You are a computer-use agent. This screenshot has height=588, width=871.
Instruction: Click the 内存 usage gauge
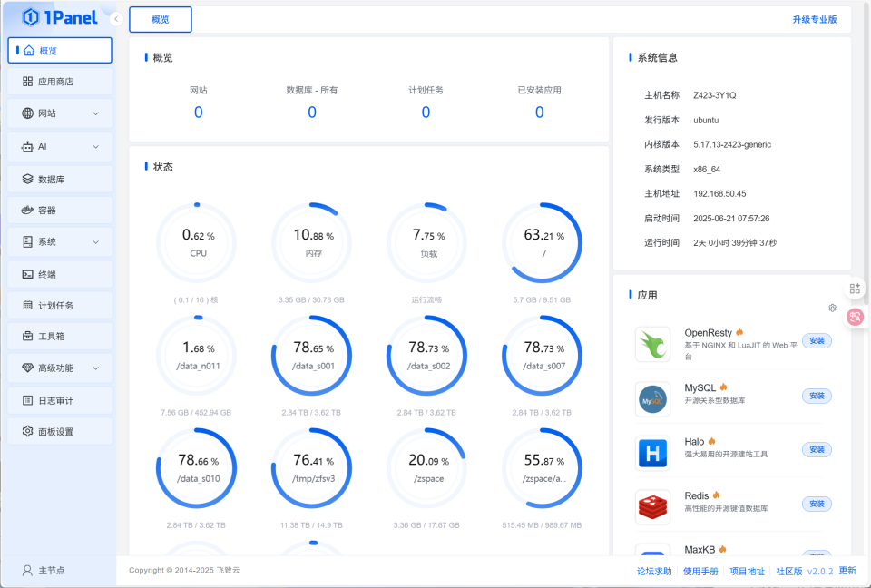pyautogui.click(x=311, y=243)
